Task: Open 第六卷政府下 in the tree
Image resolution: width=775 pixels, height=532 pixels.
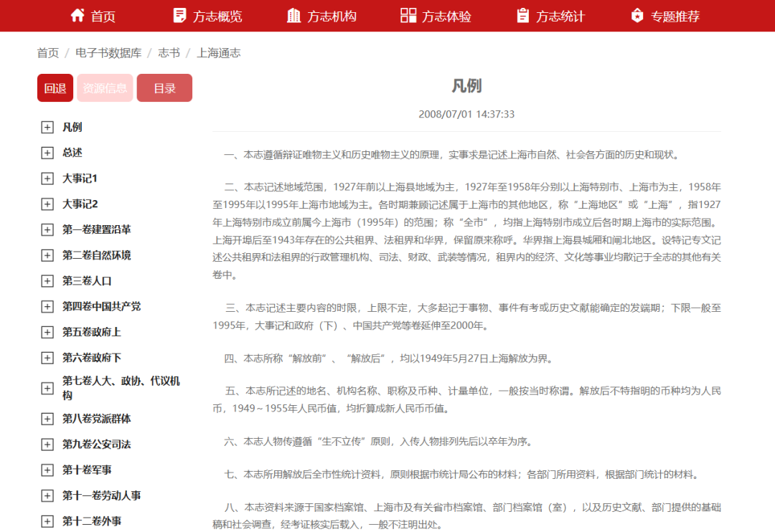Action: 91,358
